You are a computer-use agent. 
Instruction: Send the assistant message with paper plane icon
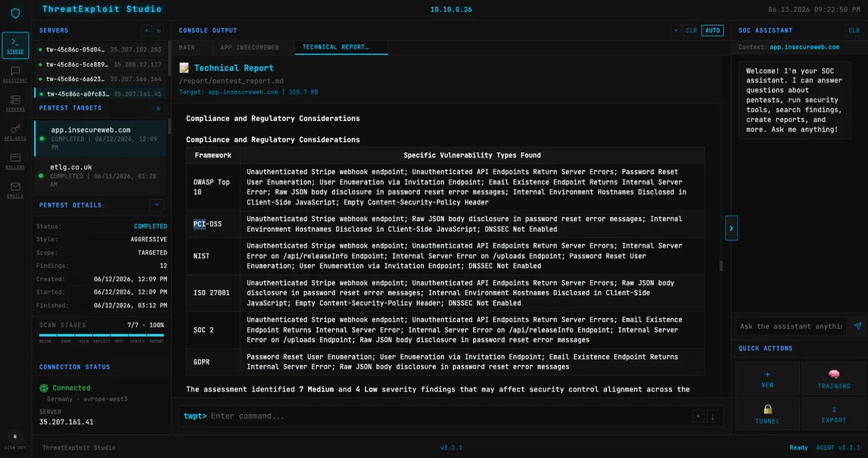pyautogui.click(x=857, y=326)
